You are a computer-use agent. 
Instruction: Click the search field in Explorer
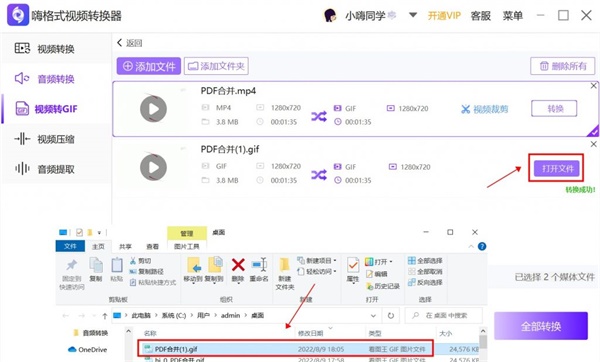(x=444, y=316)
